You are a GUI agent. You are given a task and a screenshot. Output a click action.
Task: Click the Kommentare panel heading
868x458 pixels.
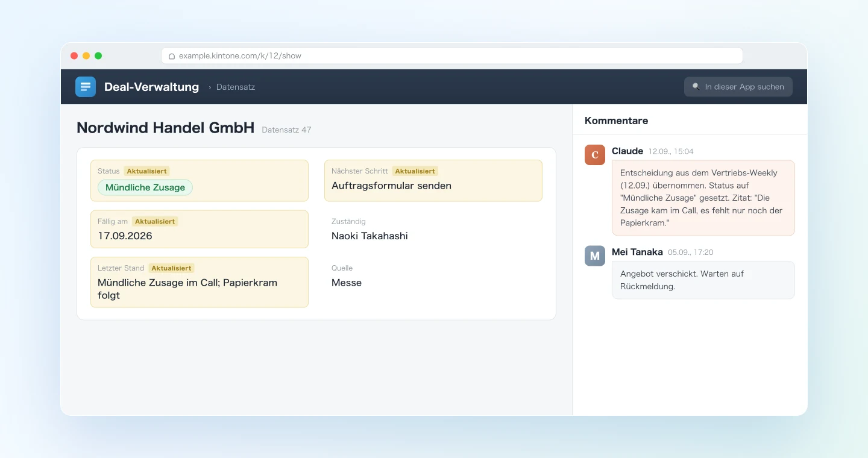616,121
